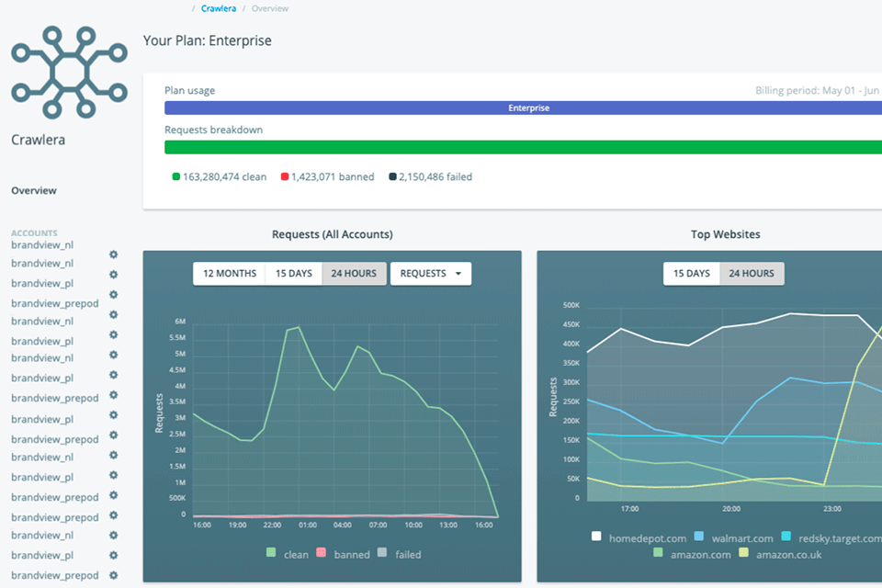This screenshot has width=882, height=588.
Task: Click the green dot beside the clean count
Action: (176, 176)
